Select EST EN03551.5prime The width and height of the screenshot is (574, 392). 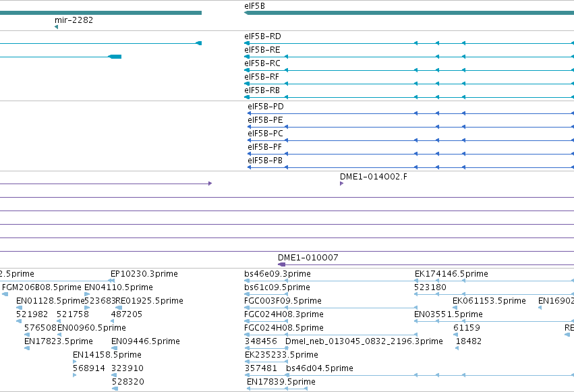click(449, 314)
